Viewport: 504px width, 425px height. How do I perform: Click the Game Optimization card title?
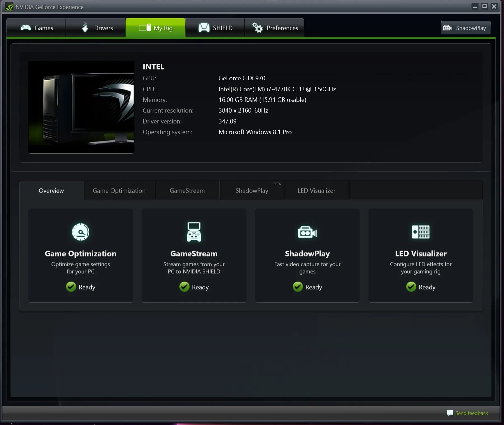[81, 254]
